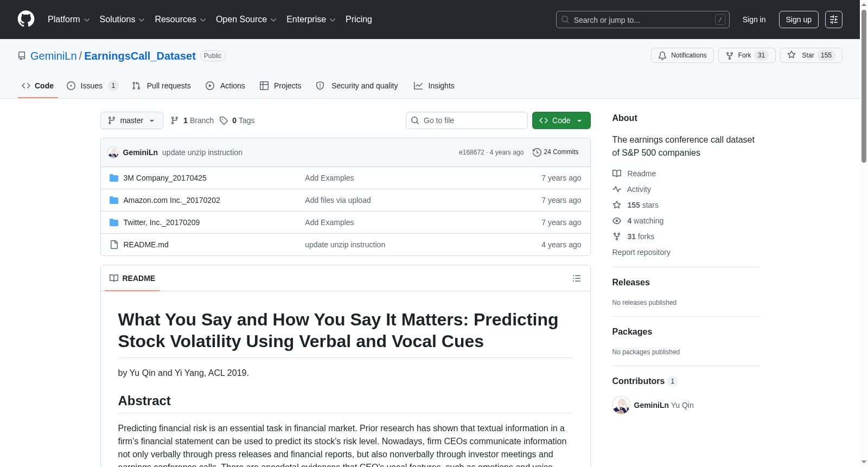Click the graph icon of Insights
The image size is (868, 467).
(x=418, y=86)
